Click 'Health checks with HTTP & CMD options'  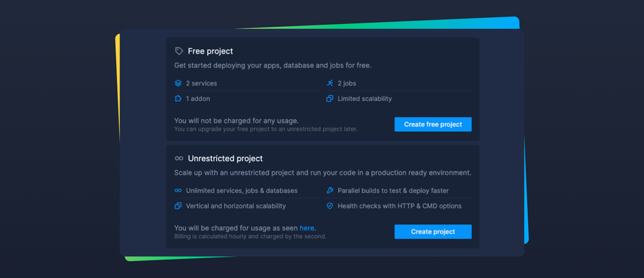tap(399, 206)
